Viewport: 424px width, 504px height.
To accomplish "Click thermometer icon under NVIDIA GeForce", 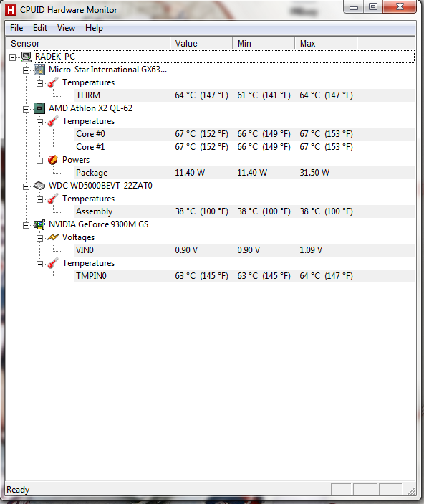I will point(53,263).
